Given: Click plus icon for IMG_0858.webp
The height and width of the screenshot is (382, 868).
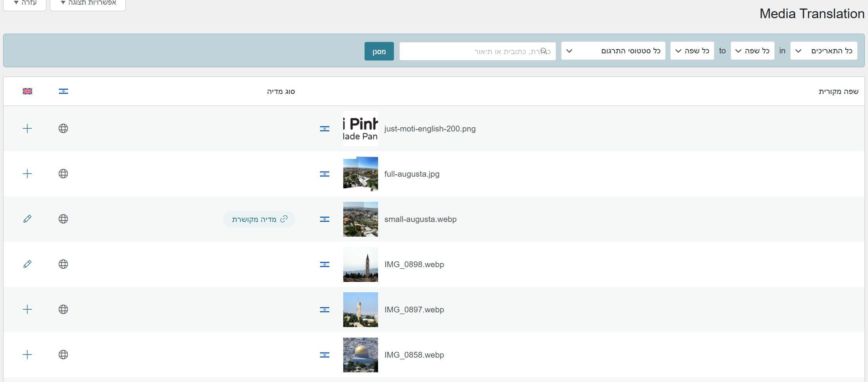Looking at the screenshot, I should (x=27, y=355).
